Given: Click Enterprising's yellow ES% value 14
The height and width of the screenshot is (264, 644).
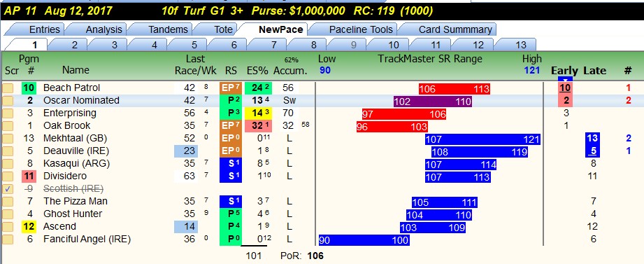Looking at the screenshot, I should [x=258, y=113].
